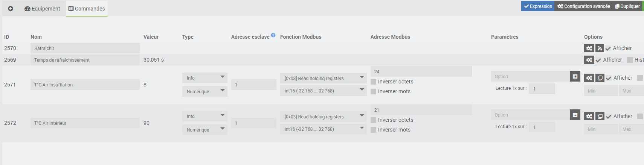
Task: Click the copy icon for T°C Air Insufflation
Action: 600,78
